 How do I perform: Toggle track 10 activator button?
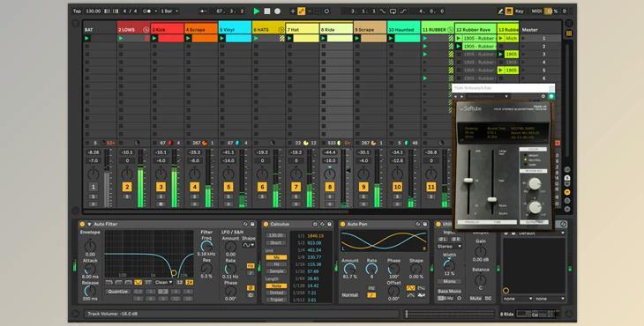click(x=397, y=187)
